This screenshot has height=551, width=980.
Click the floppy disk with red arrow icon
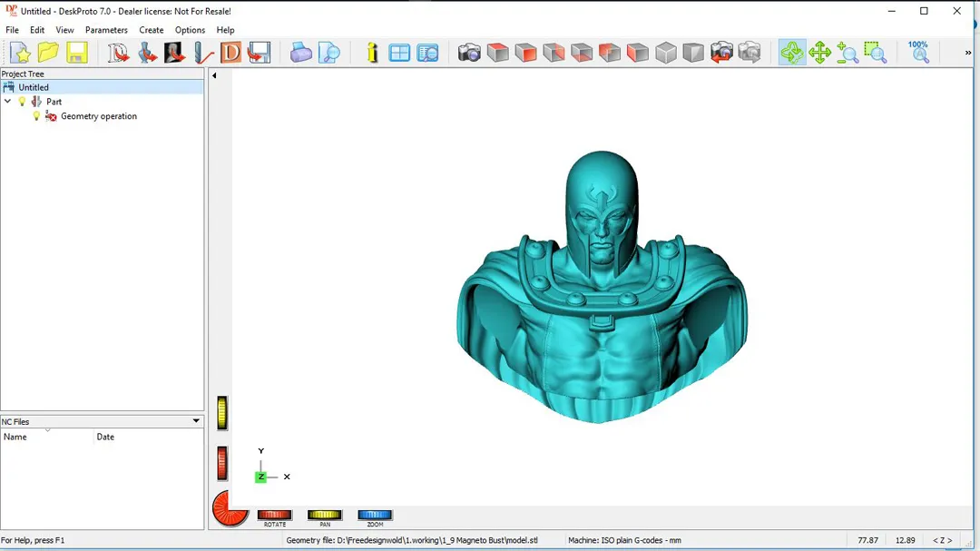259,53
